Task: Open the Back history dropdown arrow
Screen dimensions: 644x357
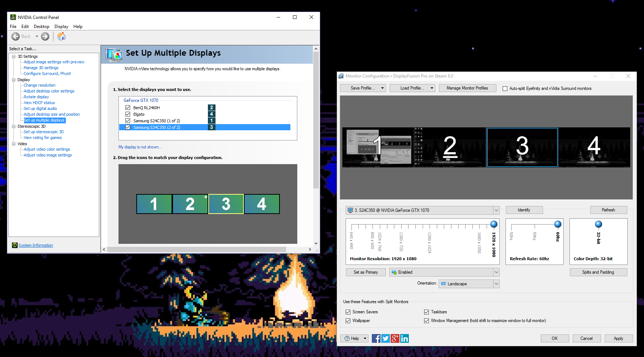Action: (37, 36)
